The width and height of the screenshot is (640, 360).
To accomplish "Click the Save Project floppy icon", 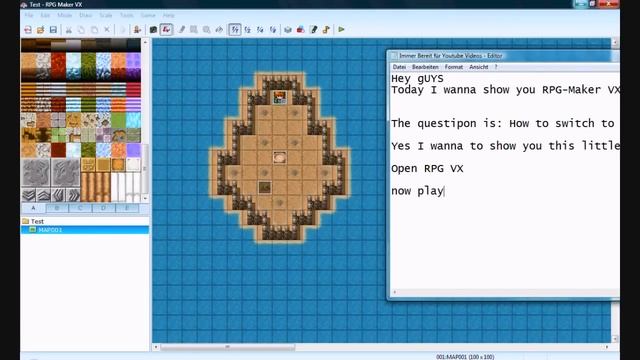I will point(53,29).
